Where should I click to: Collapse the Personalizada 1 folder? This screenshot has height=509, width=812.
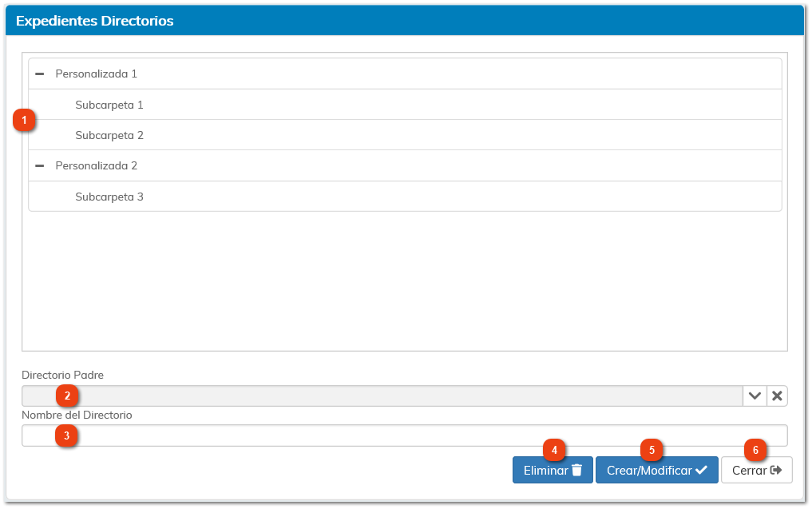pyautogui.click(x=39, y=74)
